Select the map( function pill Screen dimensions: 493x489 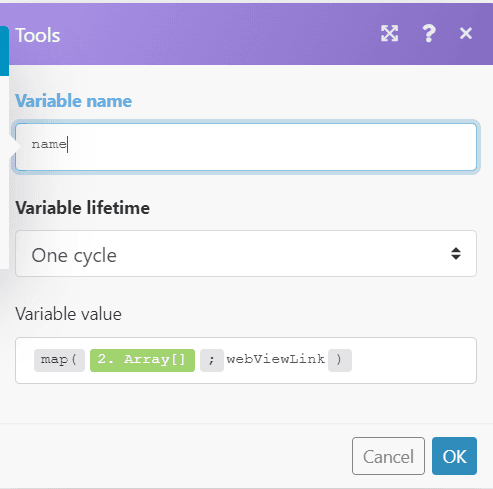(x=59, y=360)
